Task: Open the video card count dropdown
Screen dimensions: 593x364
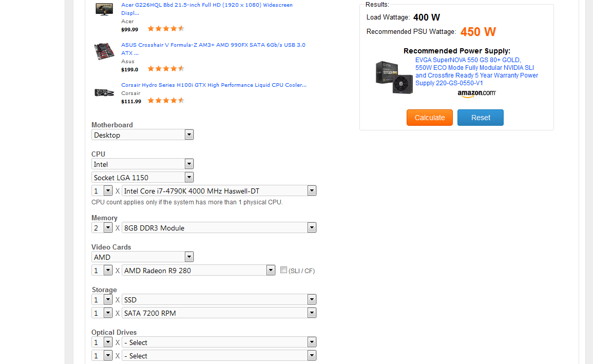Action: (102, 270)
